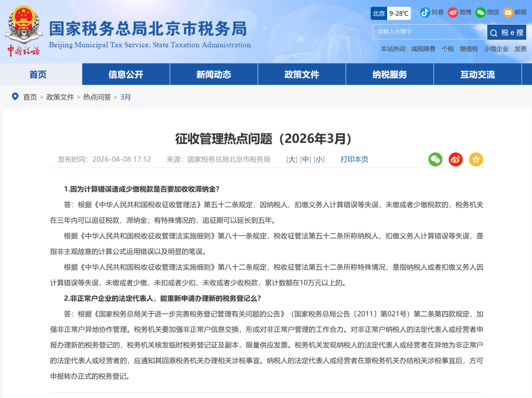Click publish time 2026-04-08 17:12

tap(122, 159)
